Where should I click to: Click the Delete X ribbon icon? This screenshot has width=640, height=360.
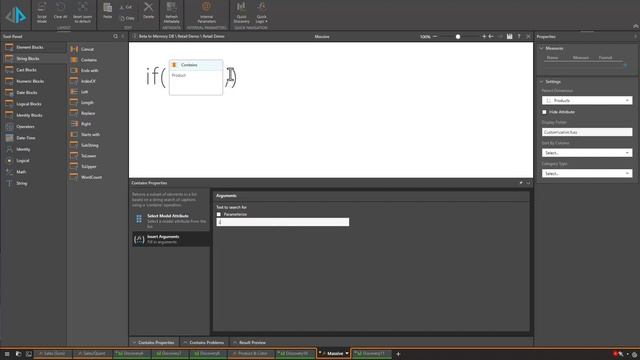click(x=149, y=11)
